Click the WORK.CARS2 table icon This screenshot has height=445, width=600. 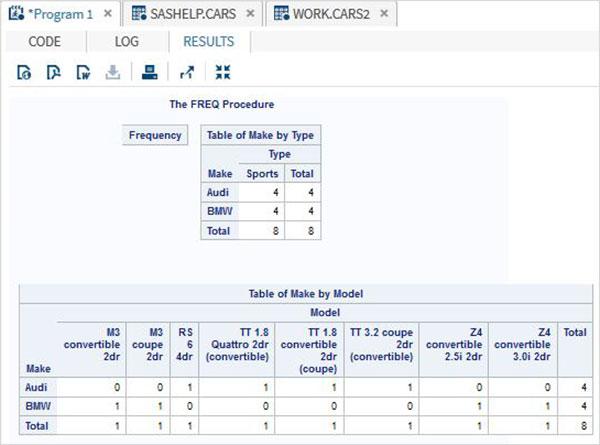[282, 13]
